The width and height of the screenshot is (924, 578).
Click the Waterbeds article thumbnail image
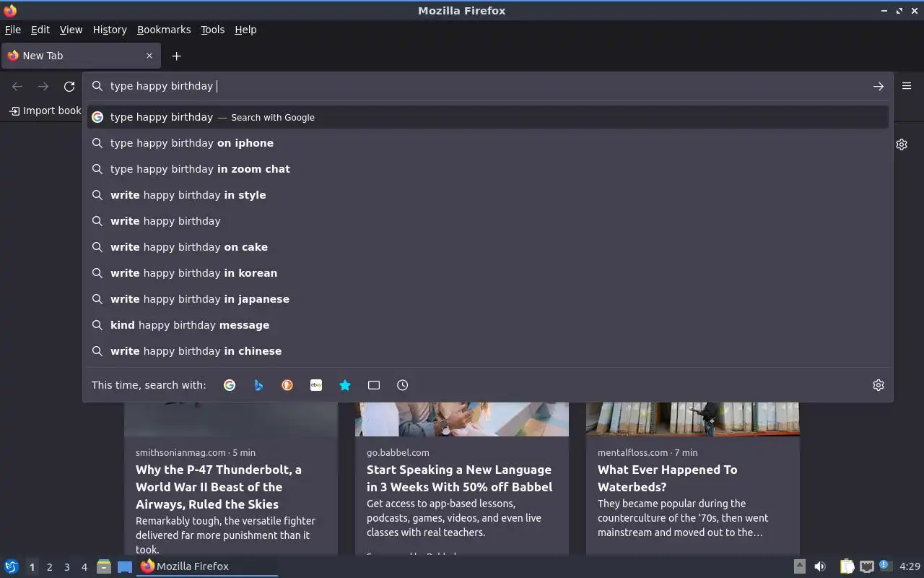pyautogui.click(x=693, y=419)
